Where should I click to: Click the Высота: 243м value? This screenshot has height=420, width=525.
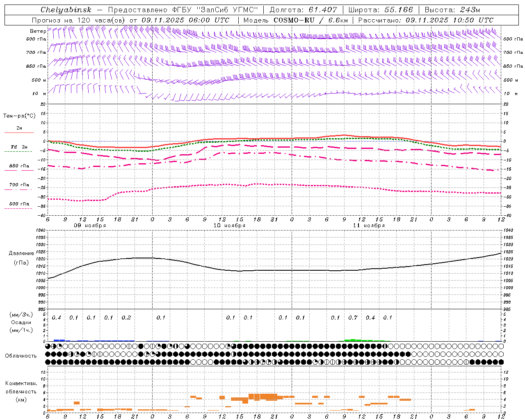[452, 10]
